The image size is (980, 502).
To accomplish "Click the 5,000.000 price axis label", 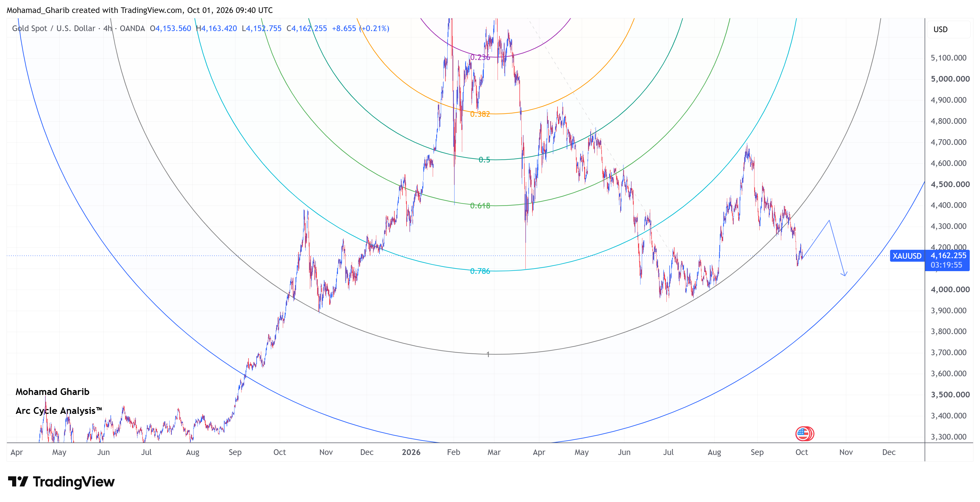I will [x=950, y=79].
